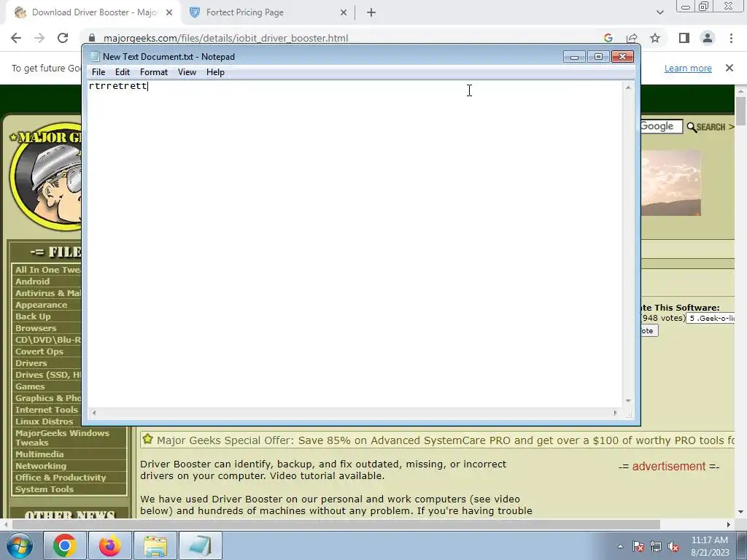Viewport: 747px width, 560px height.
Task: Expand the Chrome tab search dropdown
Action: 659,12
